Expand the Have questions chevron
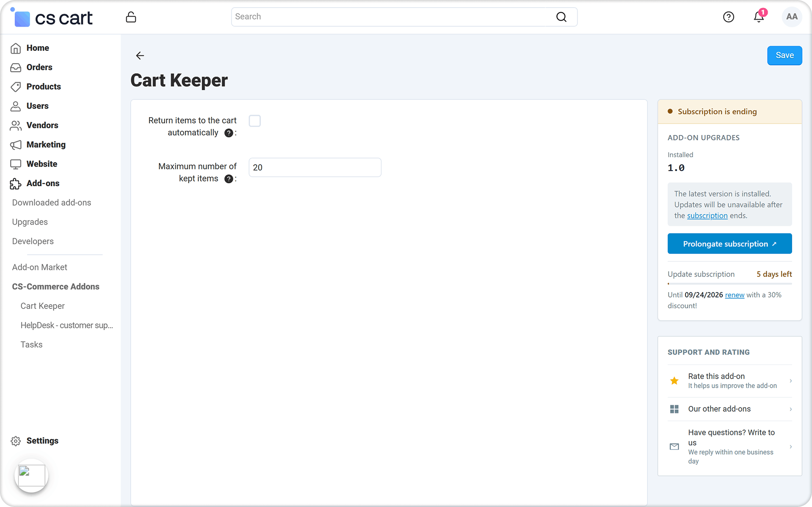The width and height of the screenshot is (812, 507). point(790,446)
